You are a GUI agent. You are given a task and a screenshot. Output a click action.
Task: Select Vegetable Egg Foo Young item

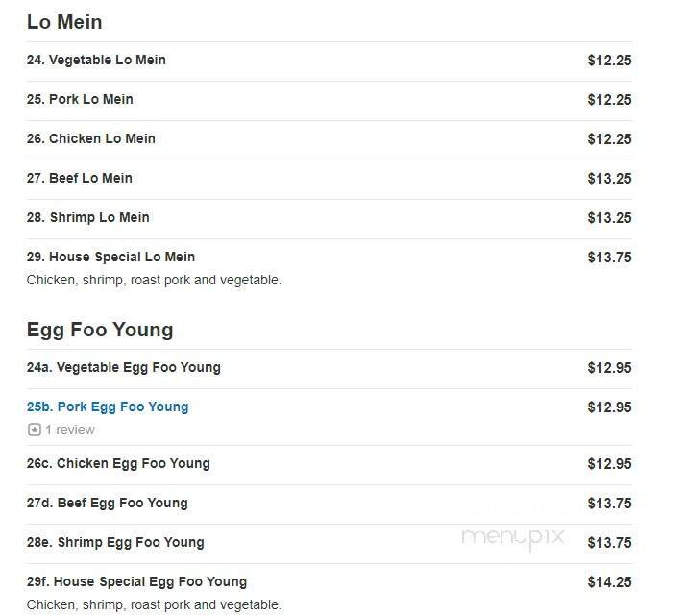(123, 367)
